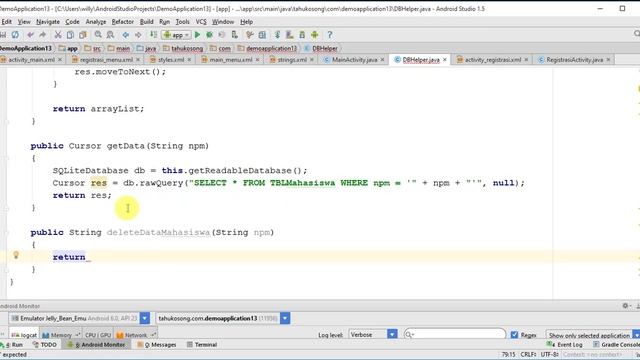This screenshot has width=640, height=360.
Task: Click the Settings wrench icon in toolbar
Action: tap(250, 35)
